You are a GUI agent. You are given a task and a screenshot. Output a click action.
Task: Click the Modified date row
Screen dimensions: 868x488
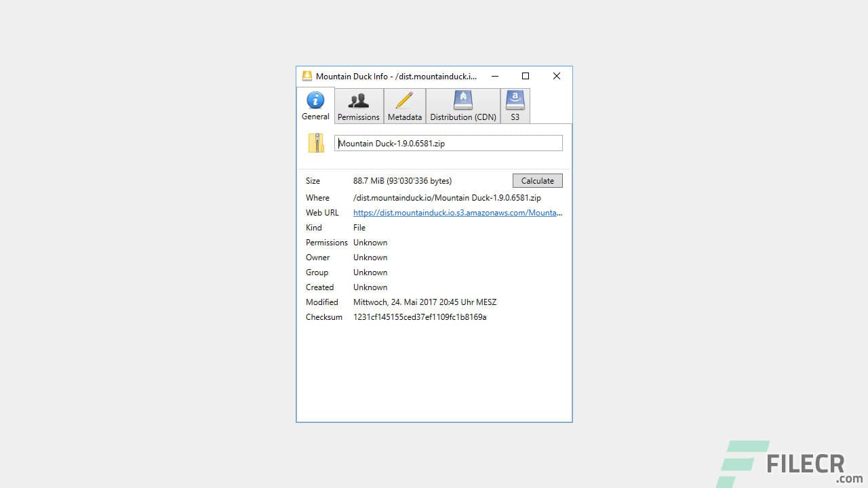click(425, 302)
